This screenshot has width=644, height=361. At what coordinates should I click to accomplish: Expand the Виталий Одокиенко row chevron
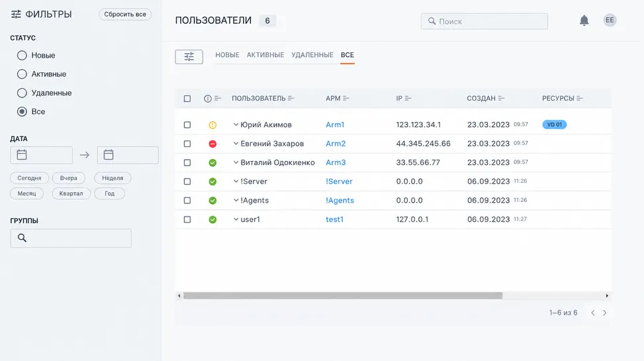(x=236, y=162)
